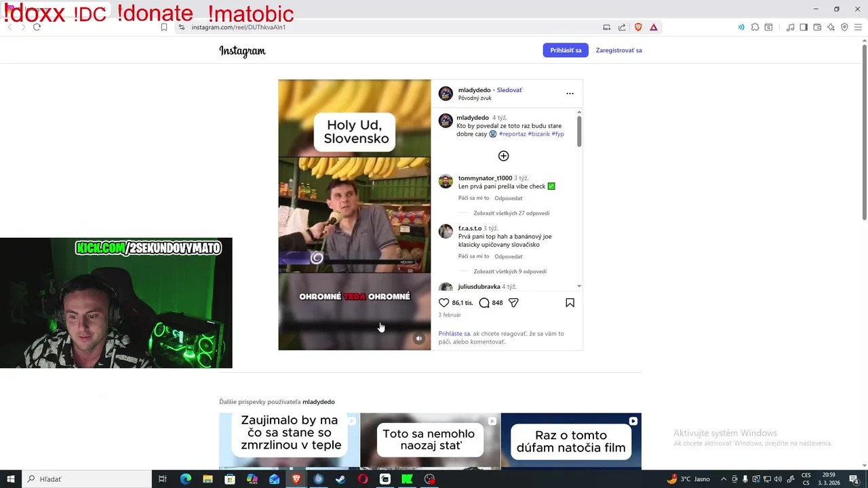
Task: Open Task View on the taskbar
Action: (163, 479)
